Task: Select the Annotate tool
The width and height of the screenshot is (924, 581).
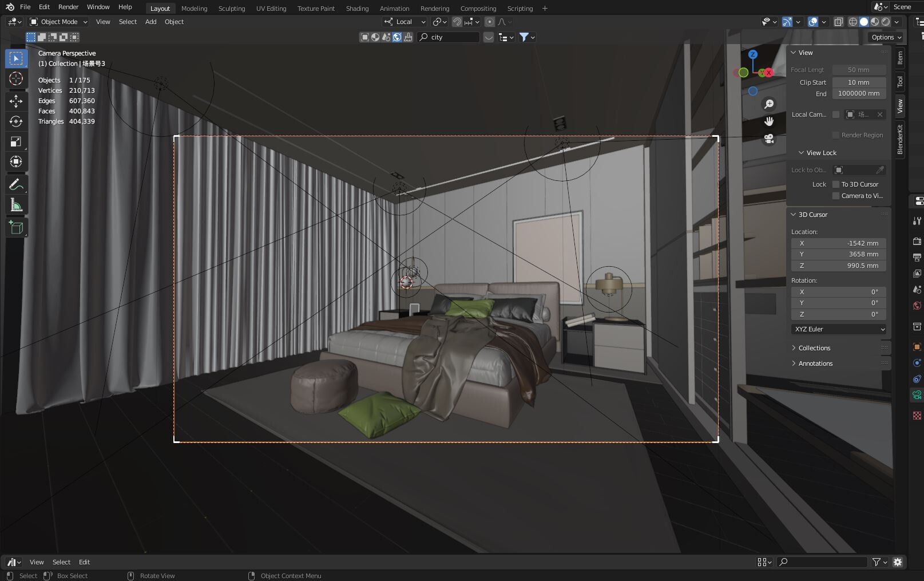Action: [x=16, y=183]
